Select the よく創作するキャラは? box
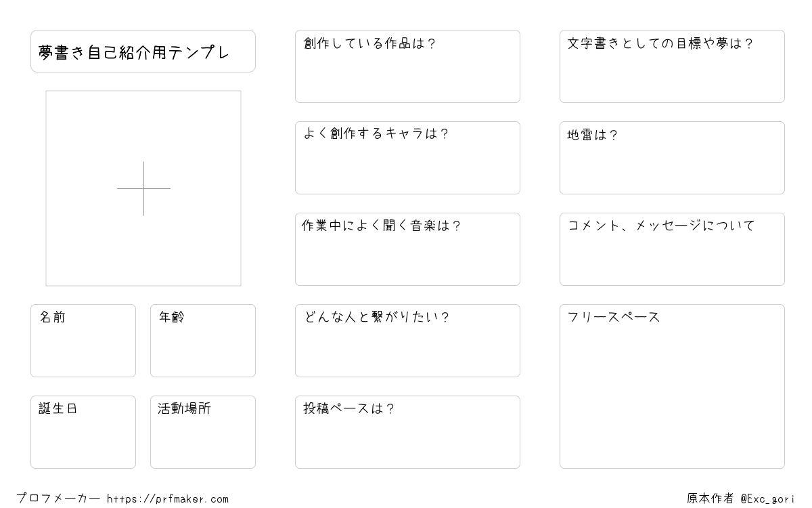Image resolution: width=812 pixels, height=508 pixels. 407,158
